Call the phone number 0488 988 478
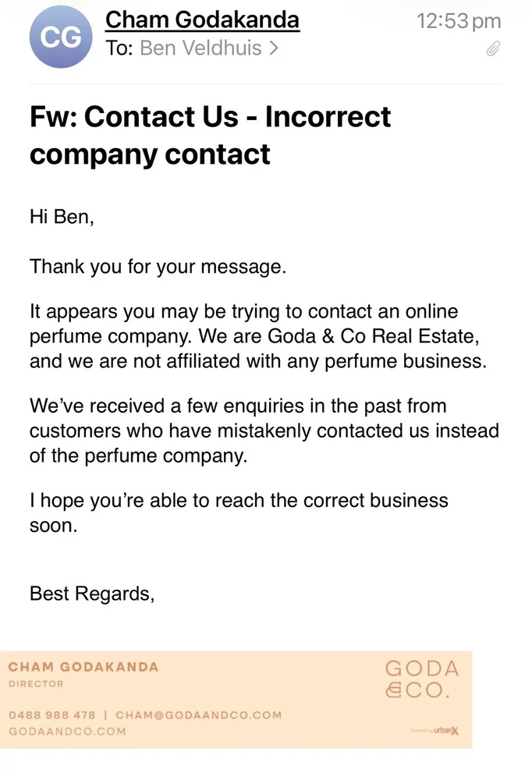The width and height of the screenshot is (532, 780). point(51,714)
